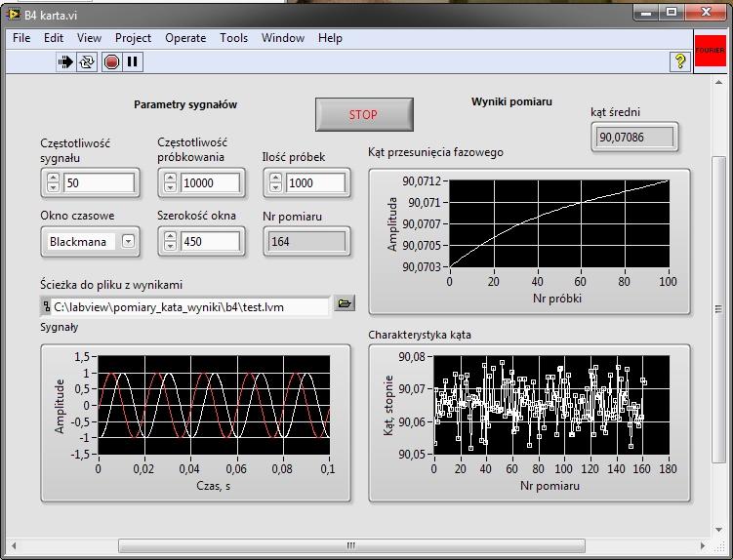Viewport: 733px width, 560px height.
Task: Open the View menu
Action: (x=89, y=38)
